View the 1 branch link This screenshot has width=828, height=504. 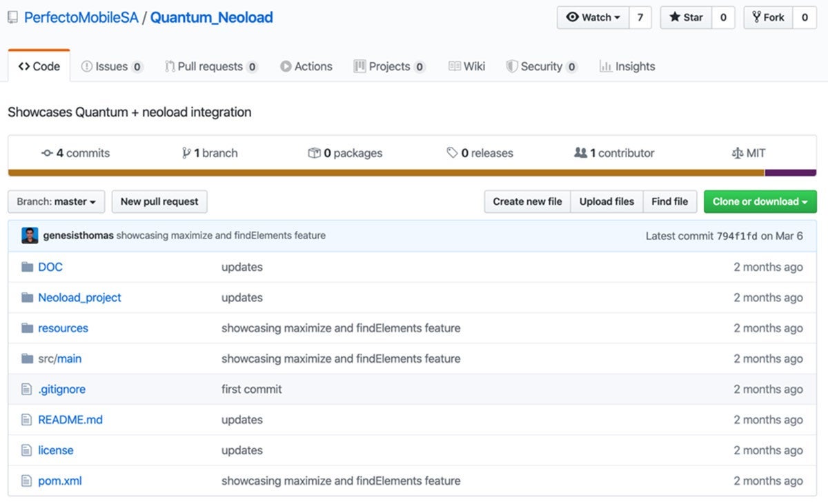(x=210, y=153)
